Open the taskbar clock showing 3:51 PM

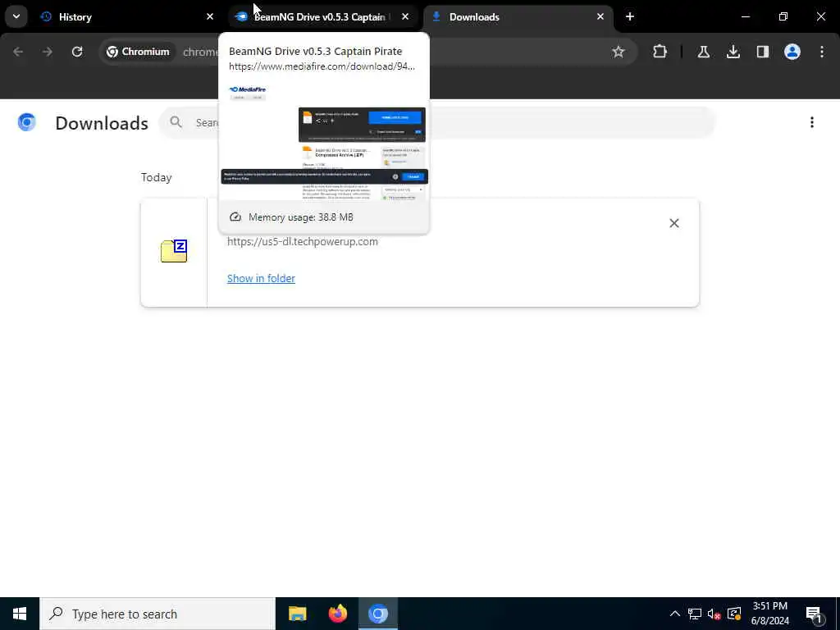(769, 614)
